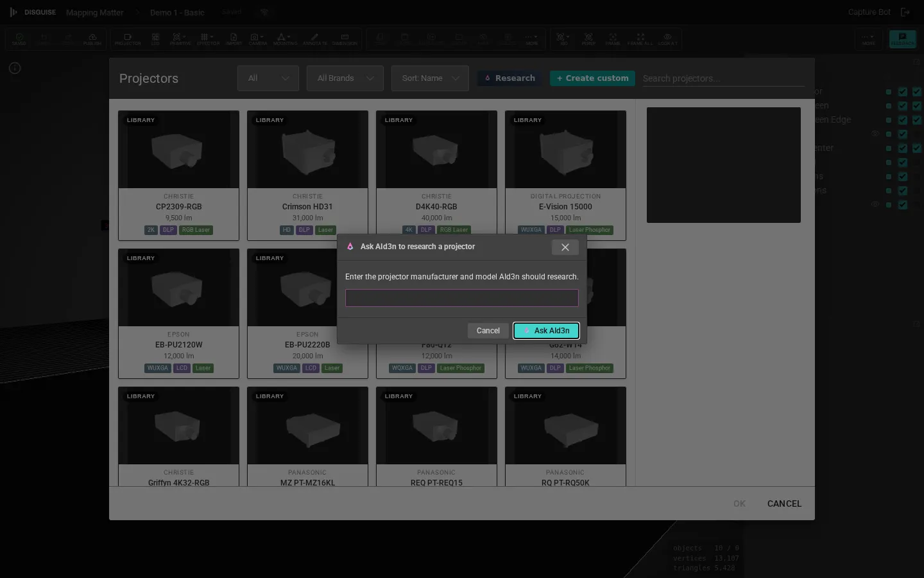The height and width of the screenshot is (578, 924).
Task: Open the ISO view dropdown
Action: pyautogui.click(x=563, y=39)
